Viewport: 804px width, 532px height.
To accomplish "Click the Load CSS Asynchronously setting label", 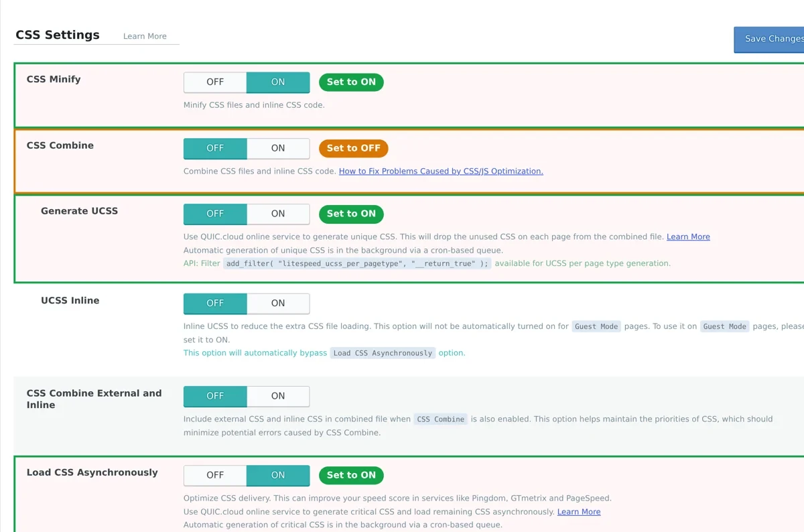I will pyautogui.click(x=92, y=472).
